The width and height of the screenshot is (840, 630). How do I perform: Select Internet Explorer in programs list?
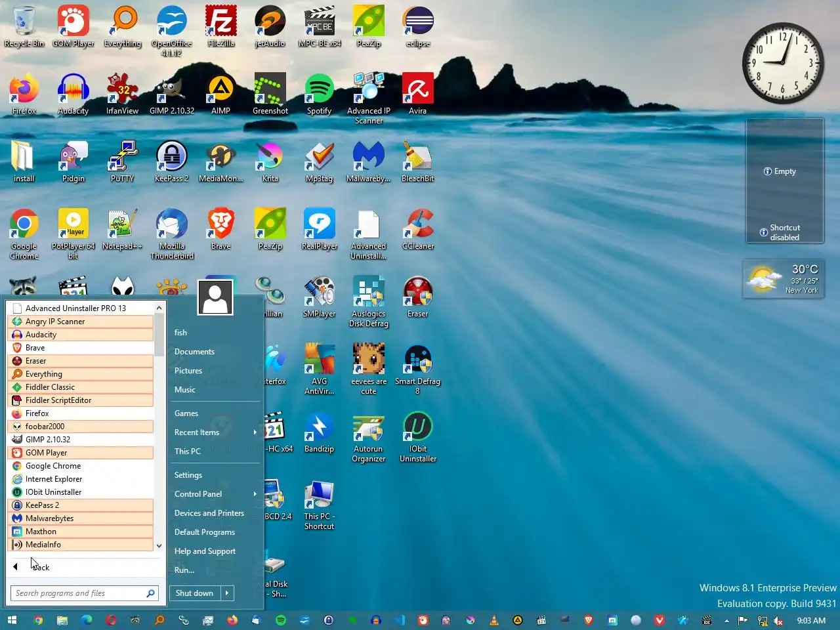point(81,479)
